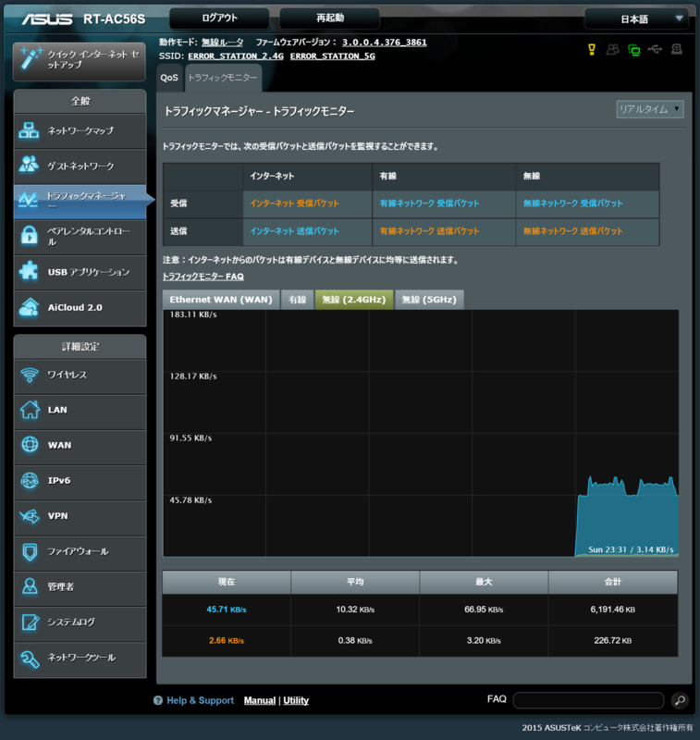
Task: Open firmware version 3.0.0.4.376_3861 link
Action: (x=385, y=43)
